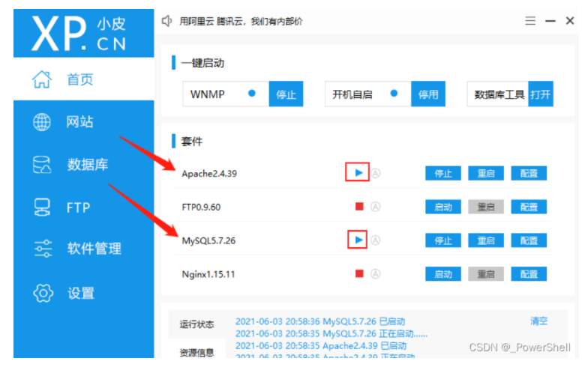Toggle auto-start circle for FTP0.9.60
The image size is (588, 376).
(x=375, y=207)
